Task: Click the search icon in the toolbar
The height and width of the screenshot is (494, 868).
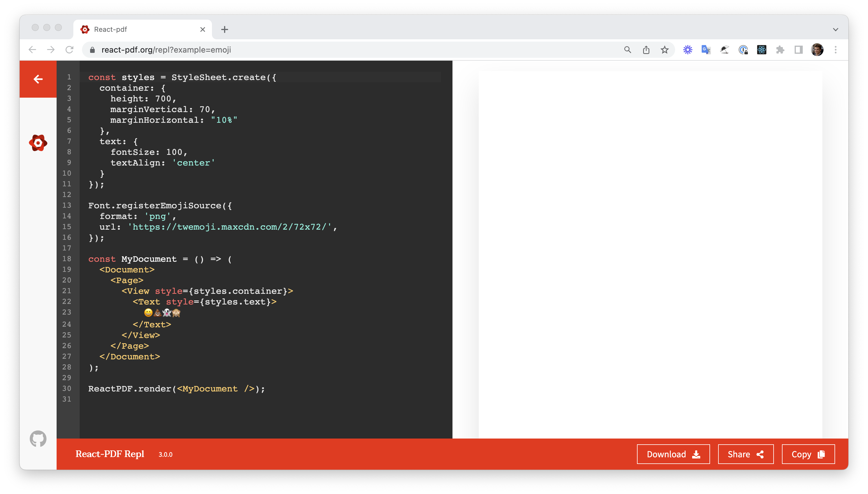Action: pyautogui.click(x=627, y=49)
